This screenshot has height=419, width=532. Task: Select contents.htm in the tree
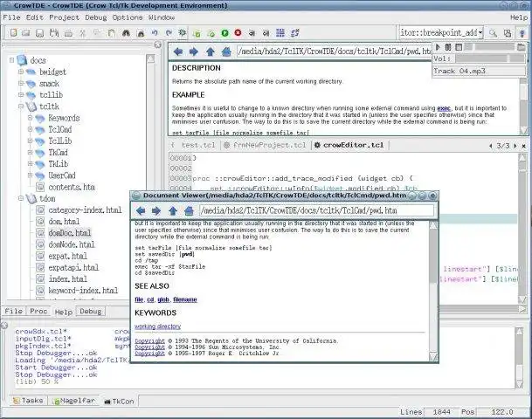(x=72, y=187)
